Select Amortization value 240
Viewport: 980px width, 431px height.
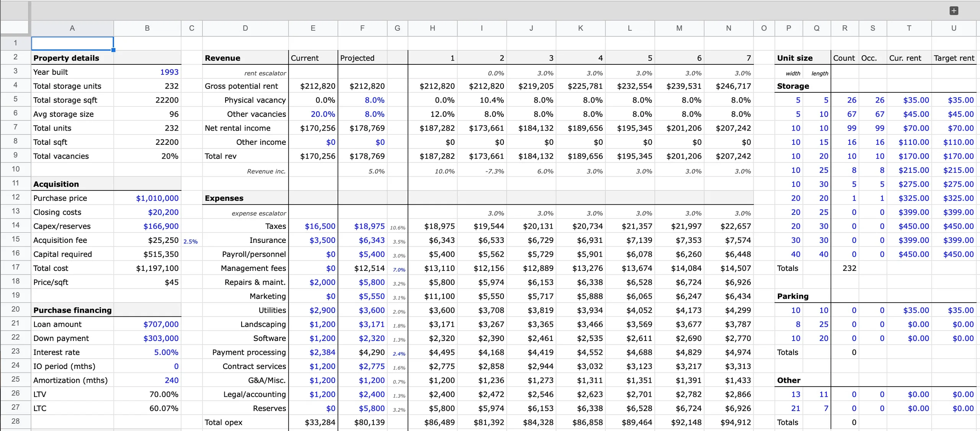[171, 380]
